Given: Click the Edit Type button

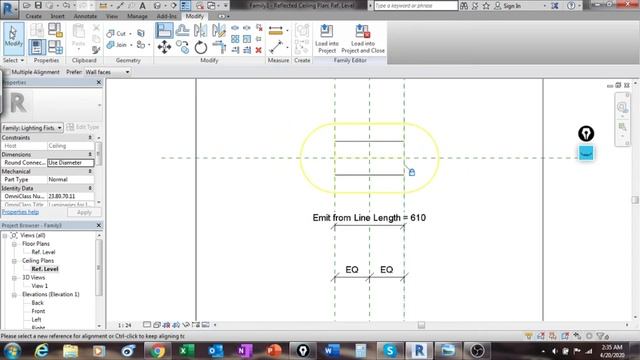Looking at the screenshot, I should 83,127.
